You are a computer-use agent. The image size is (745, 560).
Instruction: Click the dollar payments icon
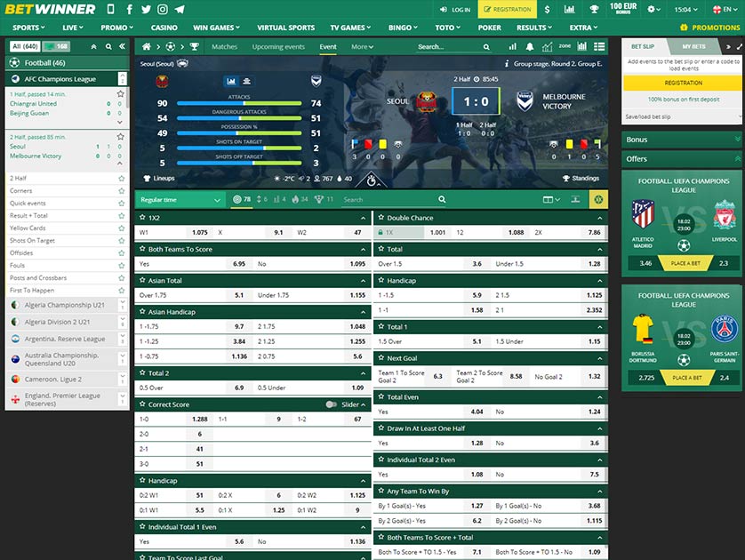pos(548,9)
